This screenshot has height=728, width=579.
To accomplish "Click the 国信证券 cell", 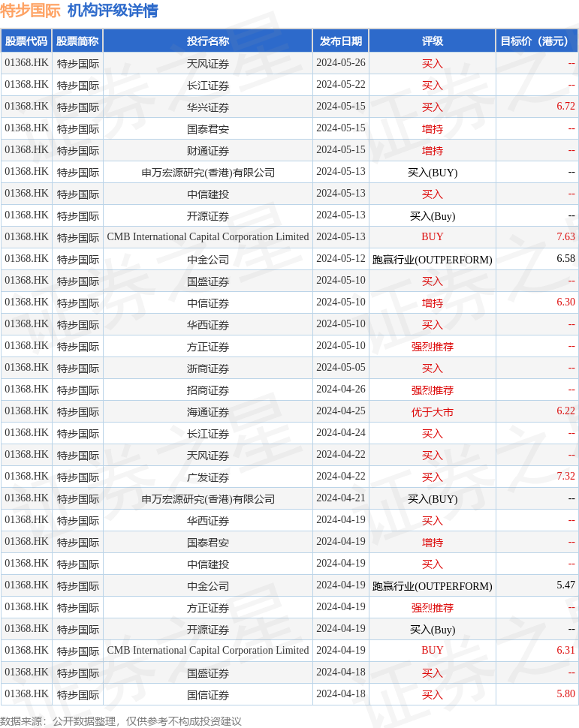I will [208, 695].
